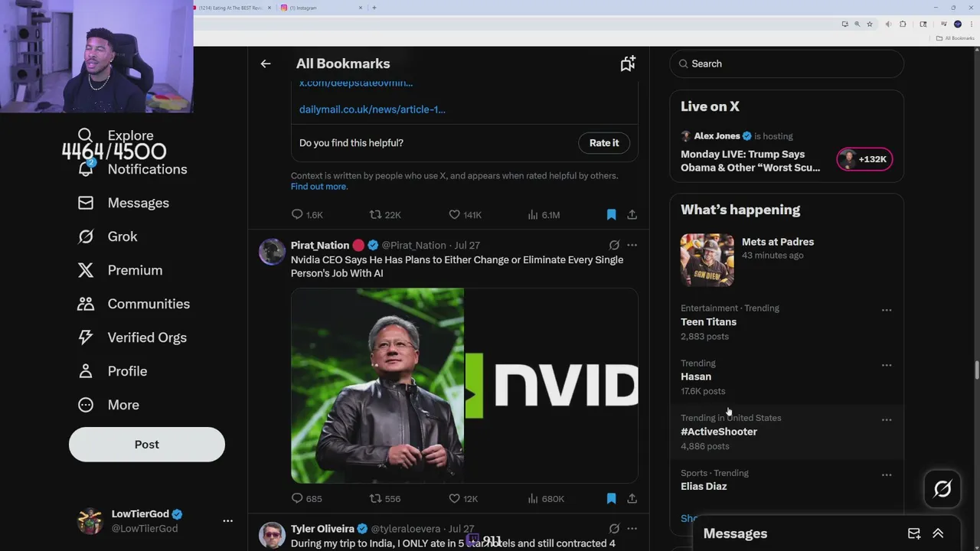This screenshot has height=551, width=980.
Task: Open Explore in the sidebar
Action: pos(115,135)
